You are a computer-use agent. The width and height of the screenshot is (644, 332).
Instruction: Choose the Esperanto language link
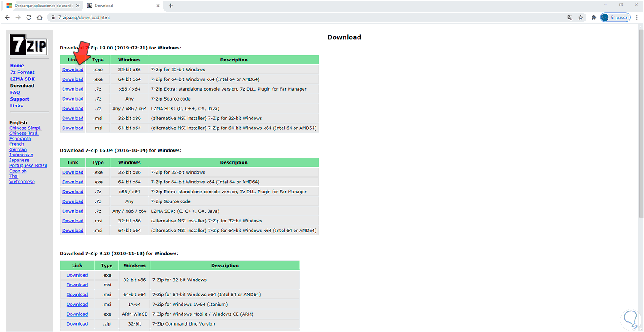point(20,139)
